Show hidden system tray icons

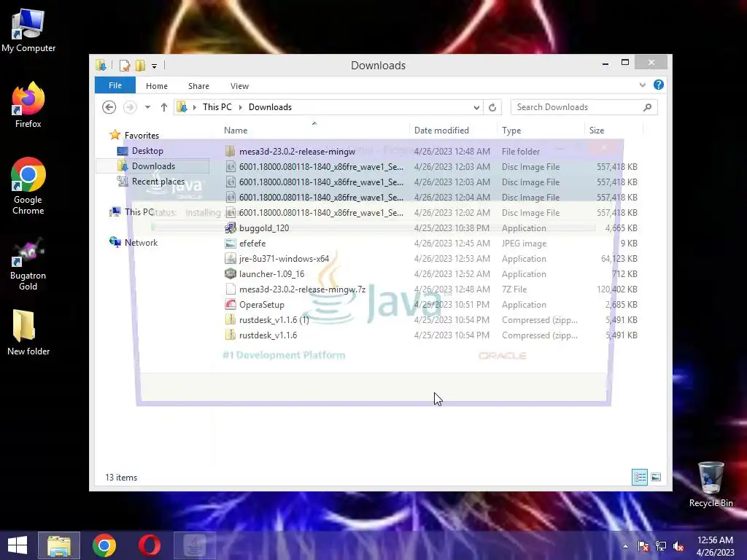click(625, 546)
